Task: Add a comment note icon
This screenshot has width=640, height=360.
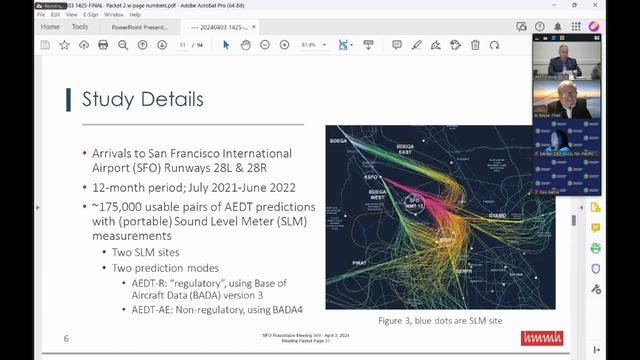Action: pos(397,45)
